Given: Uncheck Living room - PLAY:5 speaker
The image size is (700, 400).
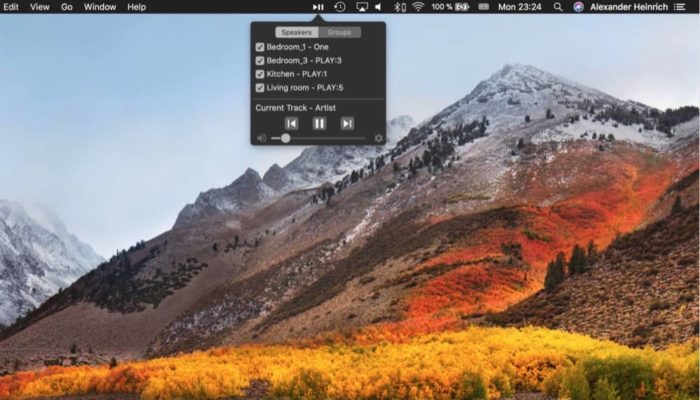Looking at the screenshot, I should pos(260,88).
